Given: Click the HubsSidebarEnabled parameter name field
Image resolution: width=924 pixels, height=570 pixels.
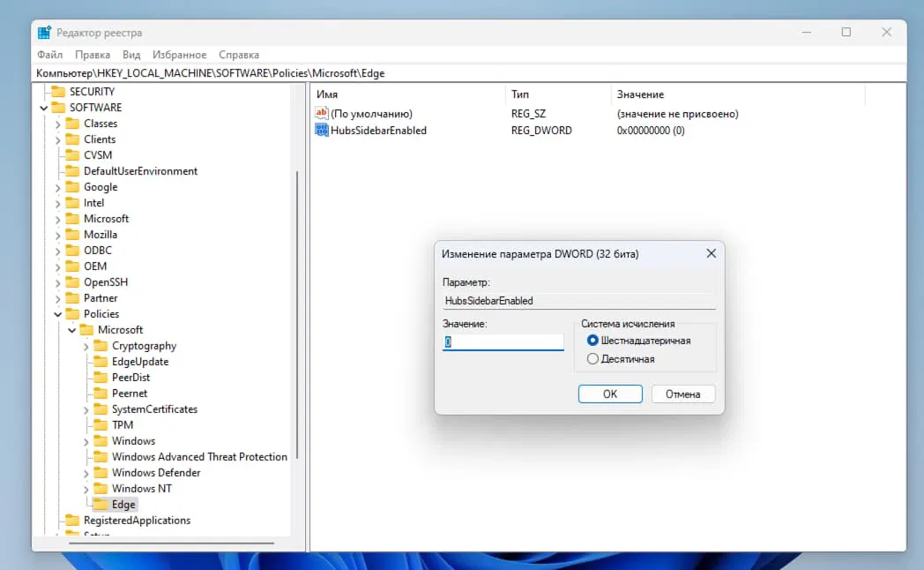Looking at the screenshot, I should click(x=578, y=301).
